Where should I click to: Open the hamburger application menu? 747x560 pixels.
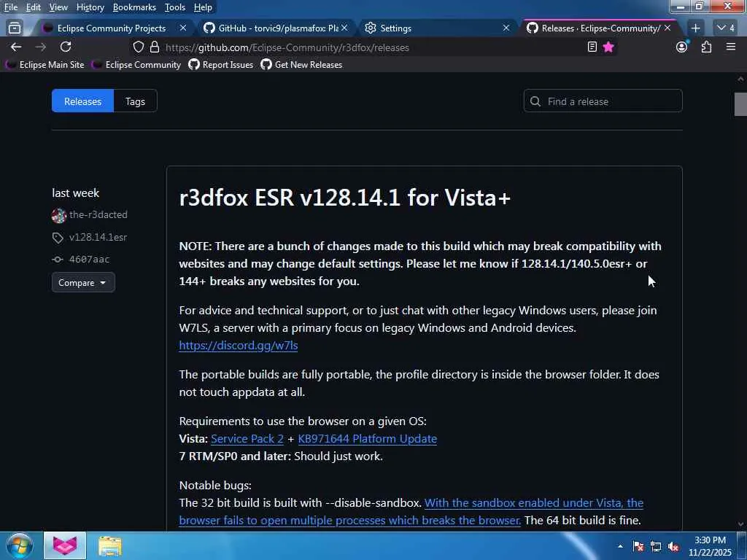731,47
